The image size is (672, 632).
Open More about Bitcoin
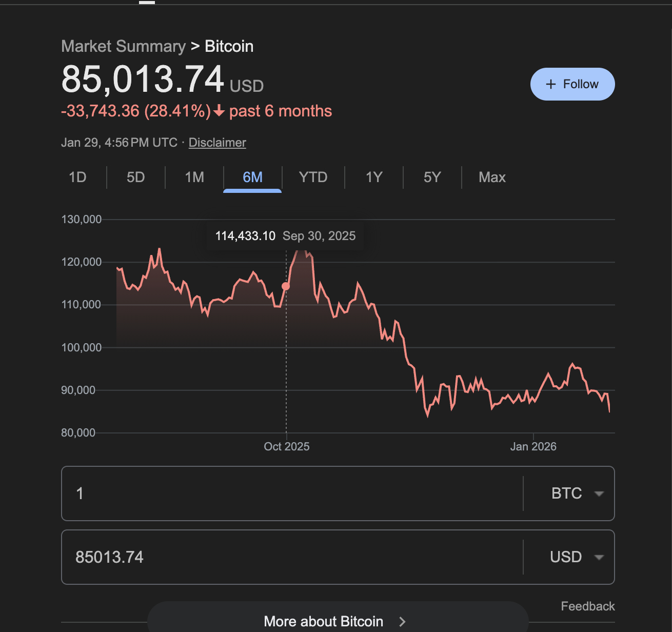coord(324,621)
